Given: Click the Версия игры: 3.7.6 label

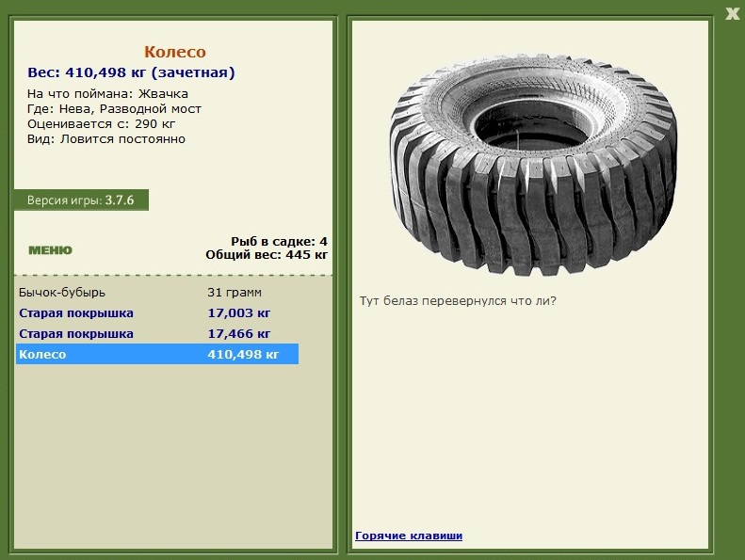Looking at the screenshot, I should pyautogui.click(x=81, y=200).
